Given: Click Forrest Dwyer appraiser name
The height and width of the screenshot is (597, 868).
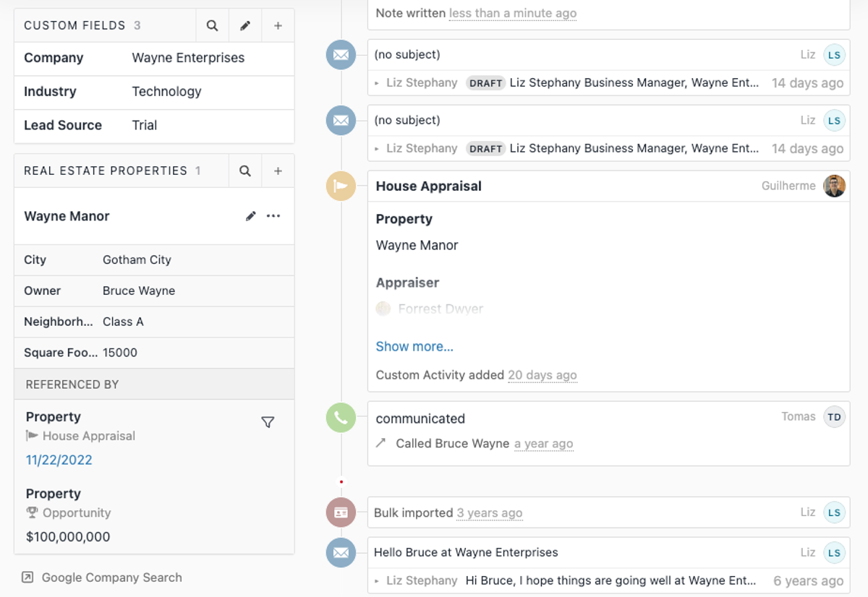Looking at the screenshot, I should (441, 309).
